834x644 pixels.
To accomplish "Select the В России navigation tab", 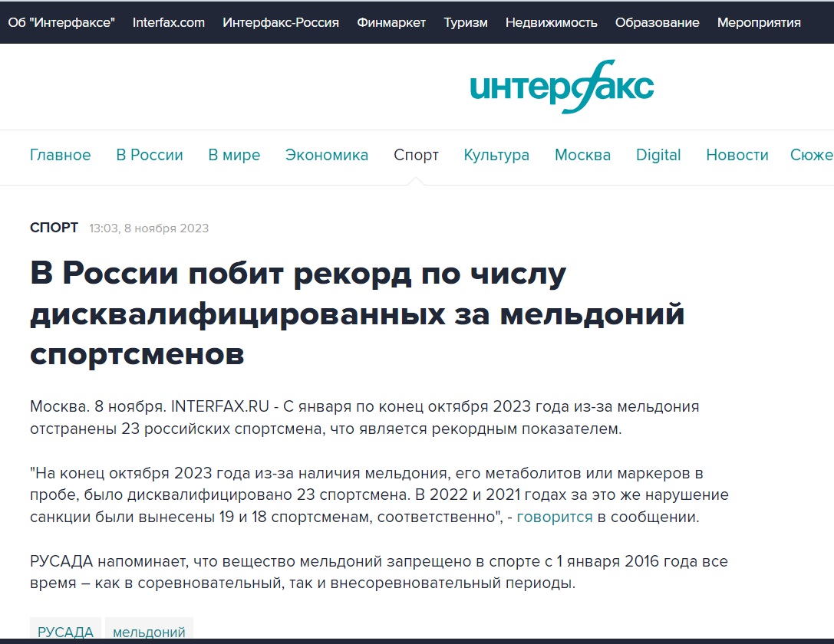I will [150, 155].
